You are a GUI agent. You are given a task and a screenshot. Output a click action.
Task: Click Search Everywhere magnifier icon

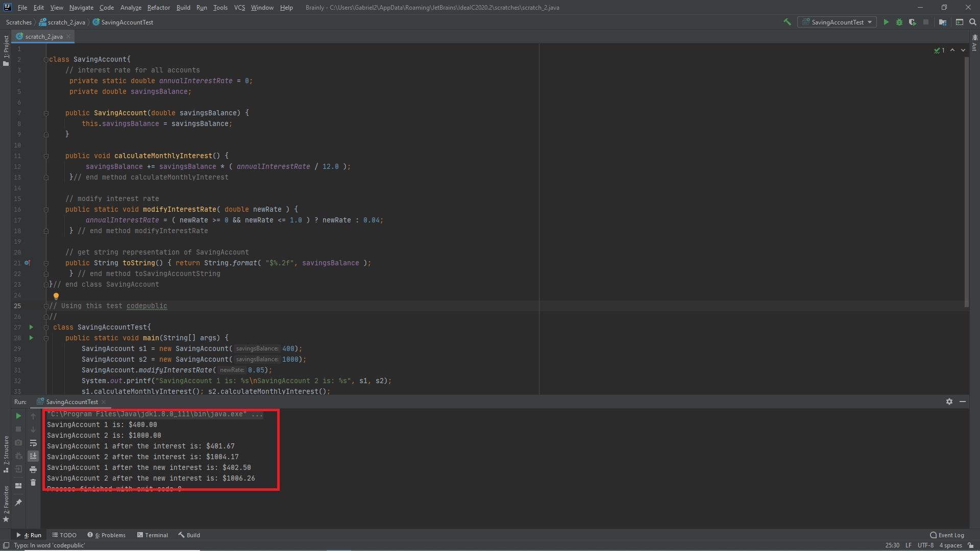(x=972, y=22)
